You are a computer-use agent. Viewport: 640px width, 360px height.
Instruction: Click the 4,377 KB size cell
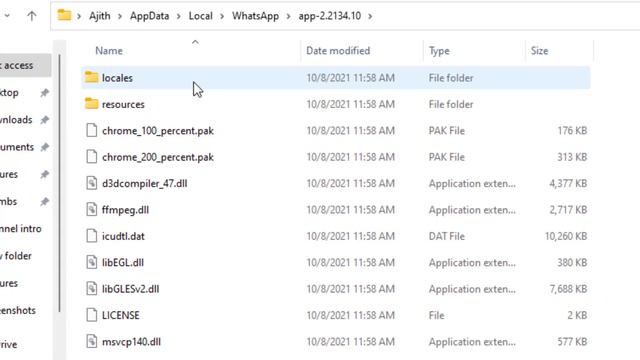[568, 184]
